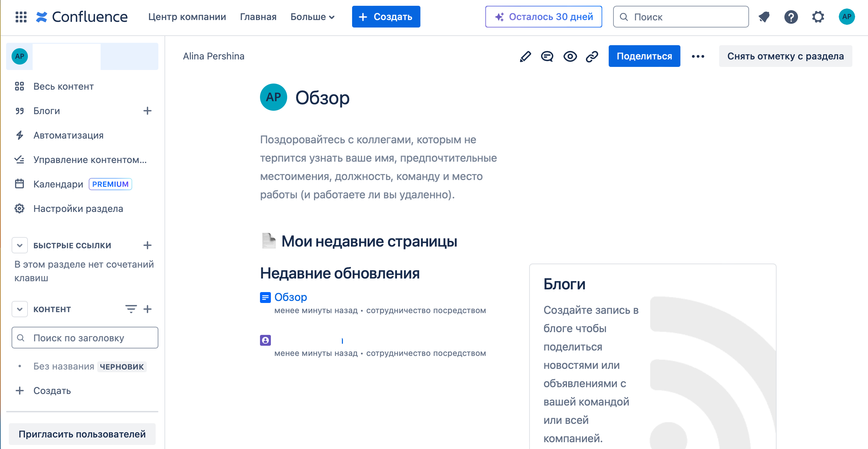Click the blue page icon next to Обзор link
868x449 pixels.
(265, 298)
